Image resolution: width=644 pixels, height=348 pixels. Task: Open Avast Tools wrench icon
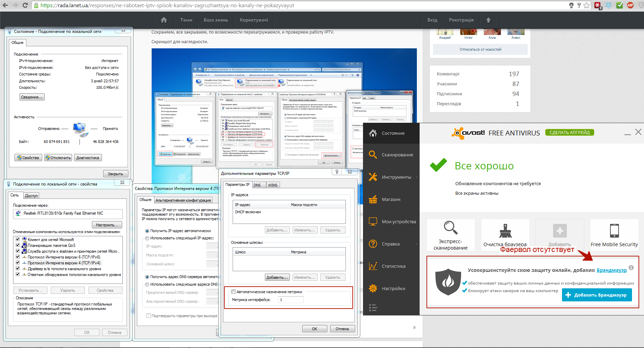point(373,177)
